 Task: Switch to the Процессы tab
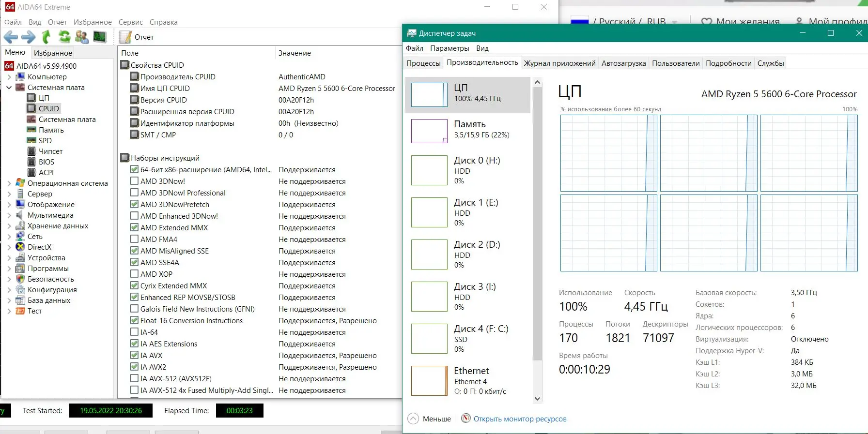tap(423, 63)
